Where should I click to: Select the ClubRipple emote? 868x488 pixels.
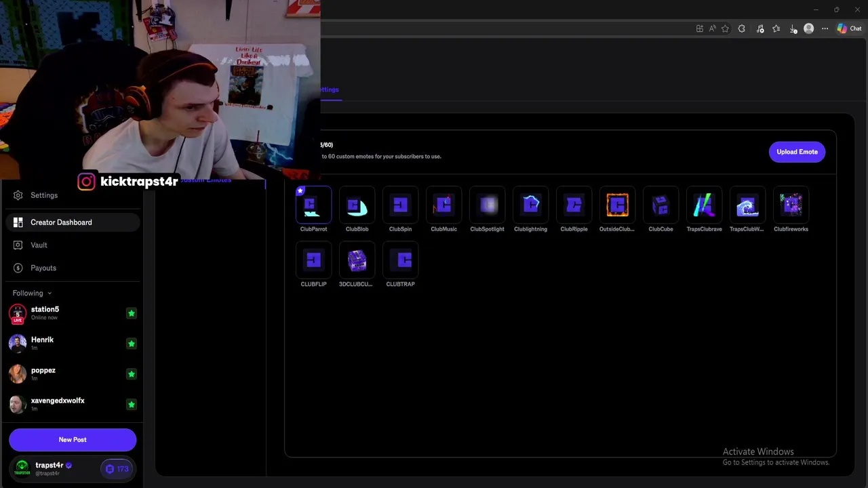pos(574,205)
